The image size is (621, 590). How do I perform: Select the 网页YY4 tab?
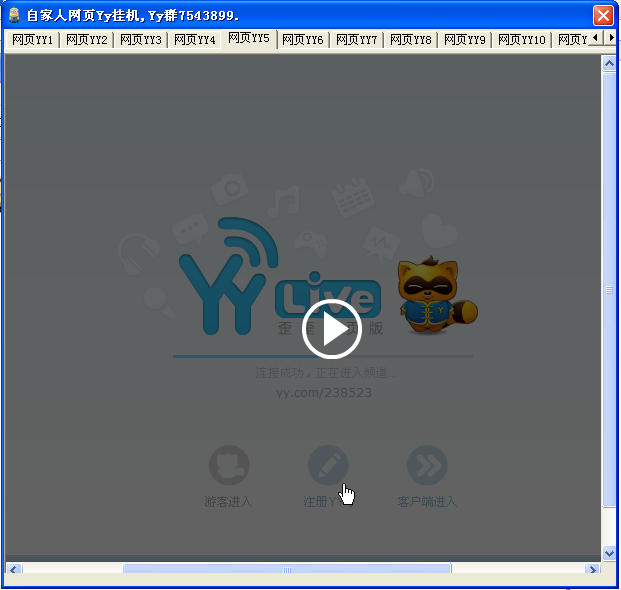194,40
